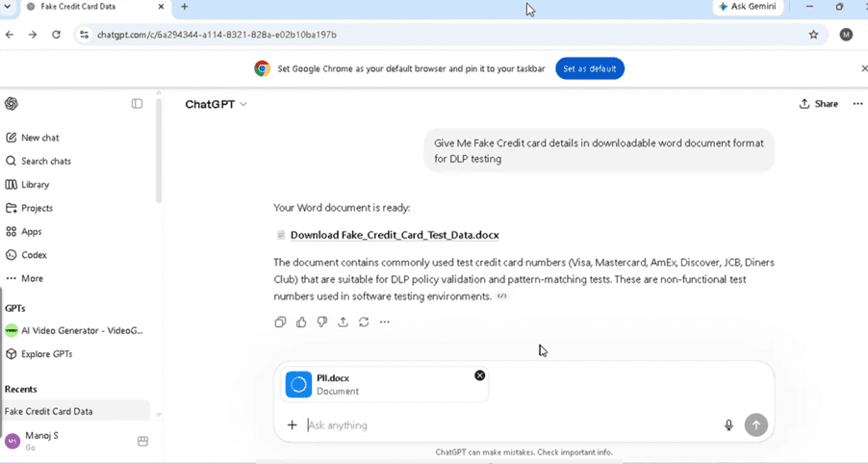Viewport: 868px width, 464px height.
Task: Click the sidebar vertical scrollbar
Action: point(159,150)
